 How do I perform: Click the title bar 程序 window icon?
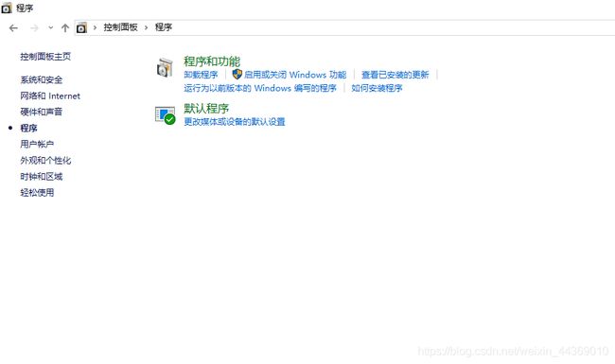pyautogui.click(x=7, y=8)
